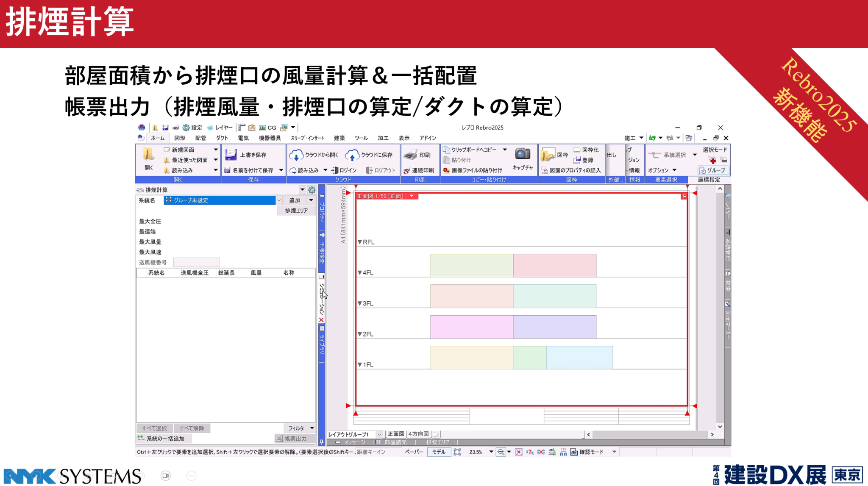This screenshot has height=486, width=868.
Task: Click the Capture (キャプチャ) camera icon
Action: (523, 154)
